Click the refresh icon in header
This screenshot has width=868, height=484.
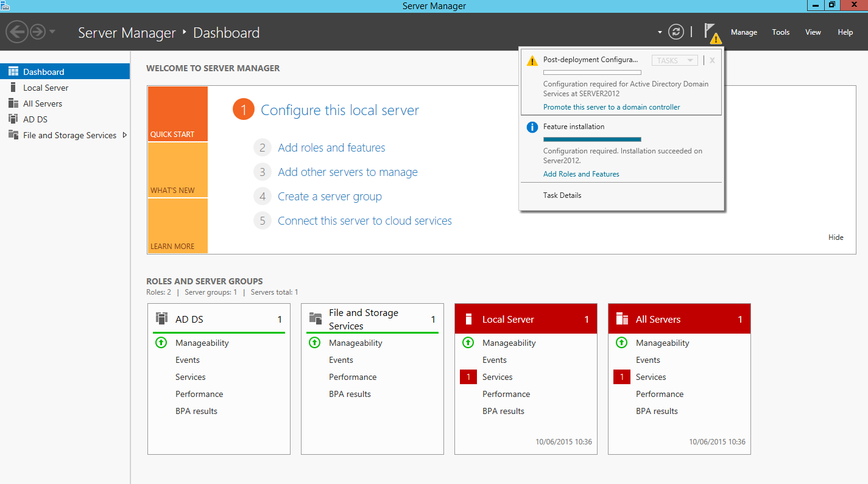tap(676, 32)
